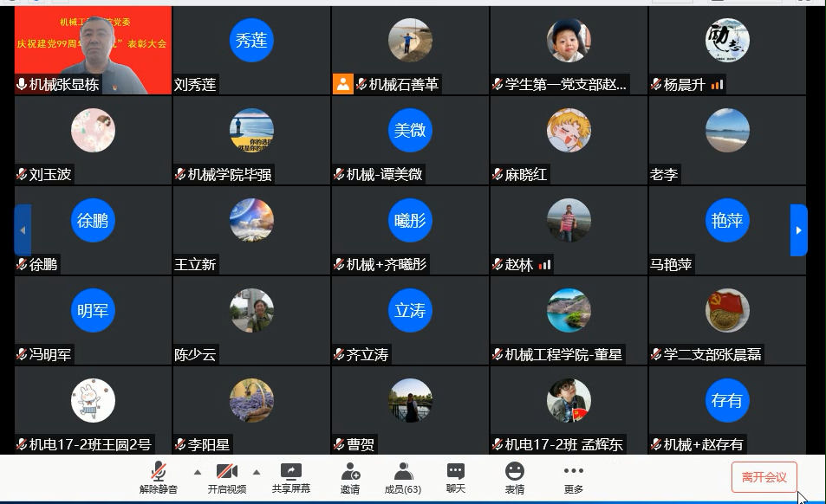
Task: Turn on camera with 开启视频
Action: tap(227, 477)
